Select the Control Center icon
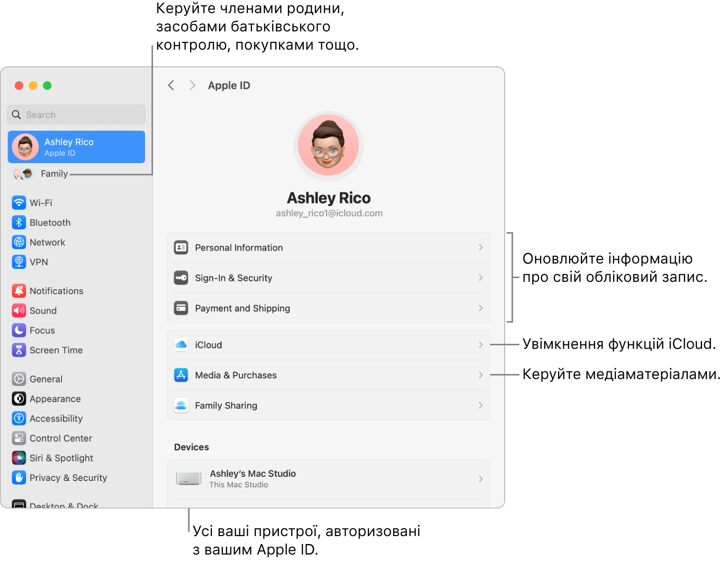The image size is (728, 561). [19, 438]
